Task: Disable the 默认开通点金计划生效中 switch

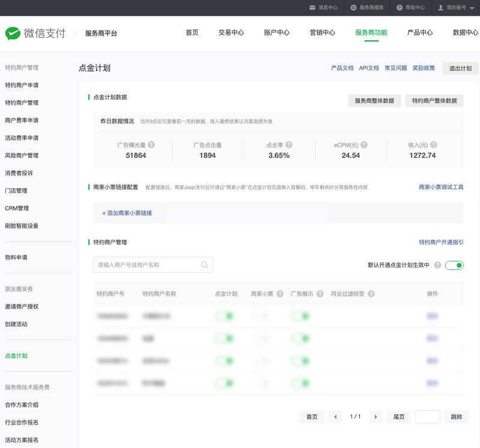Action: [454, 264]
